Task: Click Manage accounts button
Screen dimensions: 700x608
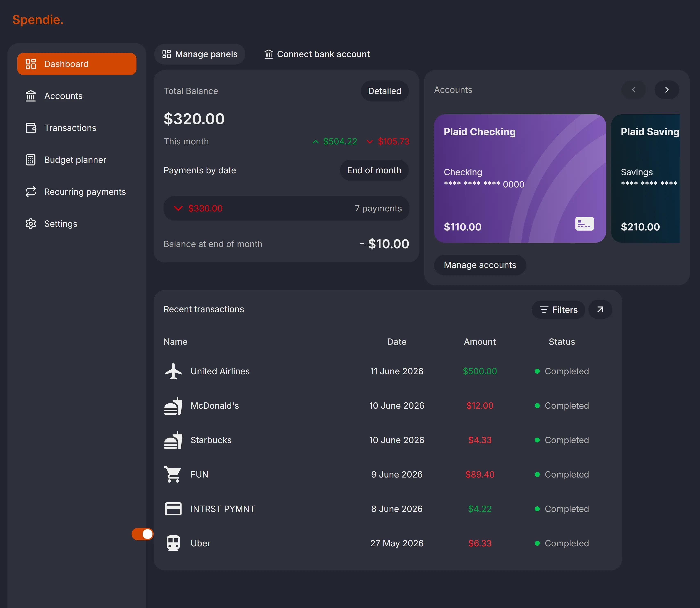Action: point(480,265)
